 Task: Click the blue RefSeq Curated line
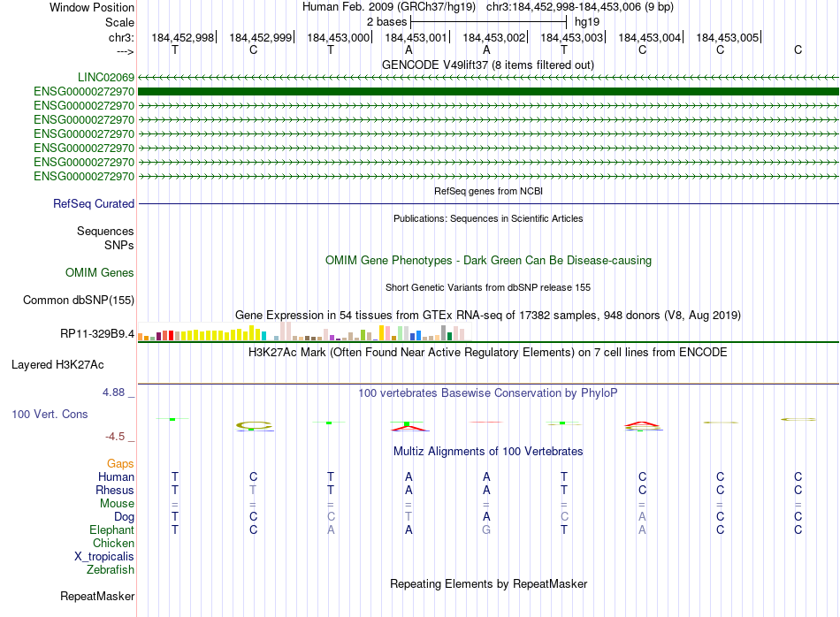click(x=488, y=203)
